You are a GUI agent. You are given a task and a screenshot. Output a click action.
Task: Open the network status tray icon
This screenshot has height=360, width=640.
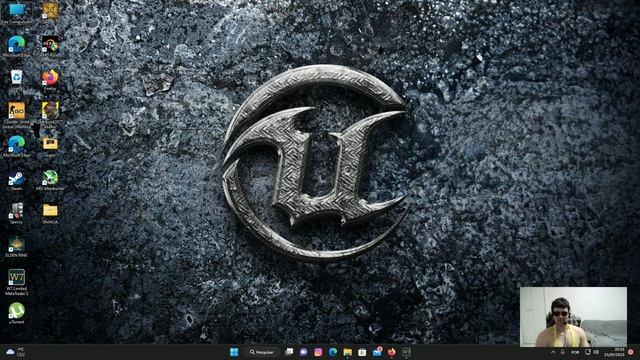coord(588,352)
